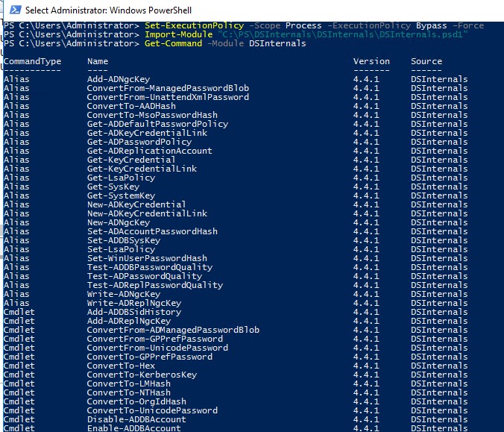Screen dimensions: 504x432
Task: Click the Set-ExecutionPolicy command text
Action: pos(186,26)
